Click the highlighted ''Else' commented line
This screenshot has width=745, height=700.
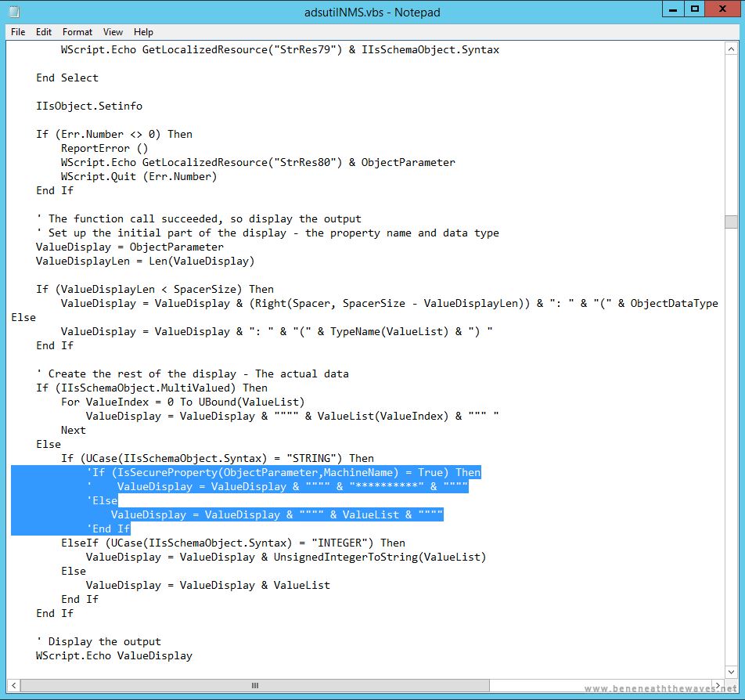(x=102, y=500)
